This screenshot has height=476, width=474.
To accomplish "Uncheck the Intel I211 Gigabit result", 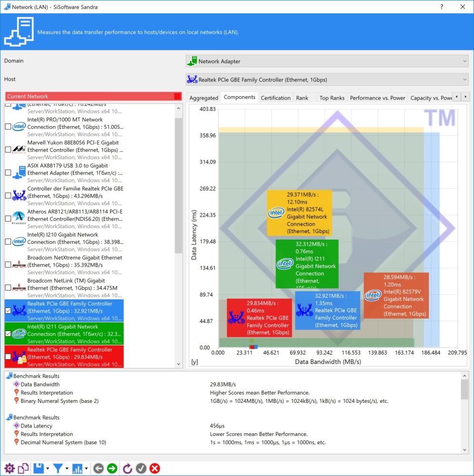I will [x=8, y=334].
